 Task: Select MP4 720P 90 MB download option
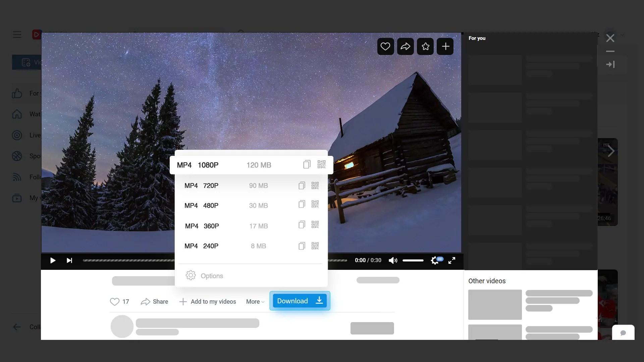(x=251, y=186)
